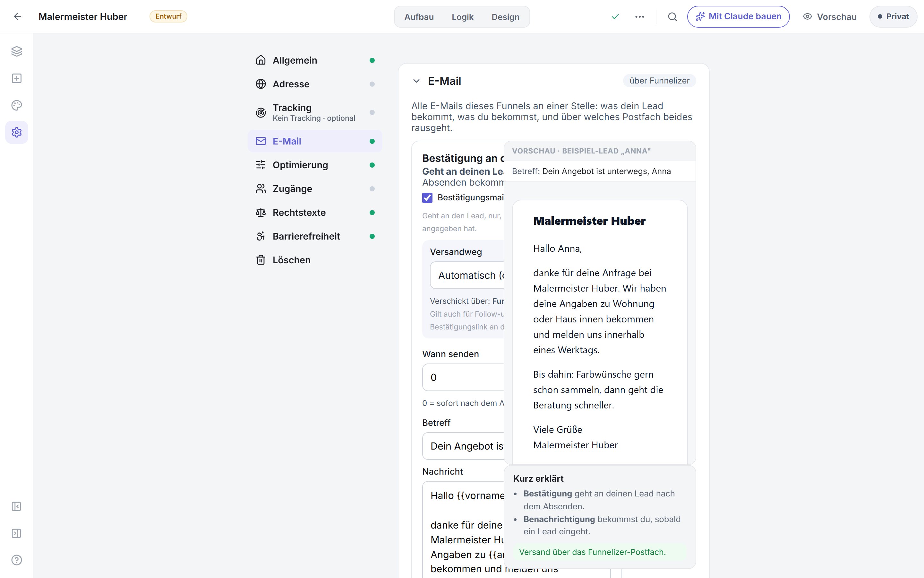Open the Tracking settings section
Image resolution: width=924 pixels, height=578 pixels.
coord(315,112)
